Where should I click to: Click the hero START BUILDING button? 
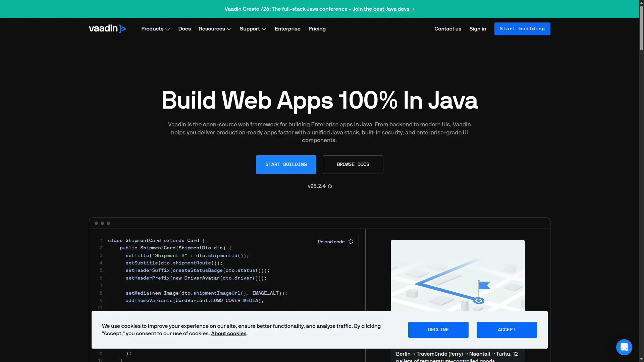(x=286, y=165)
